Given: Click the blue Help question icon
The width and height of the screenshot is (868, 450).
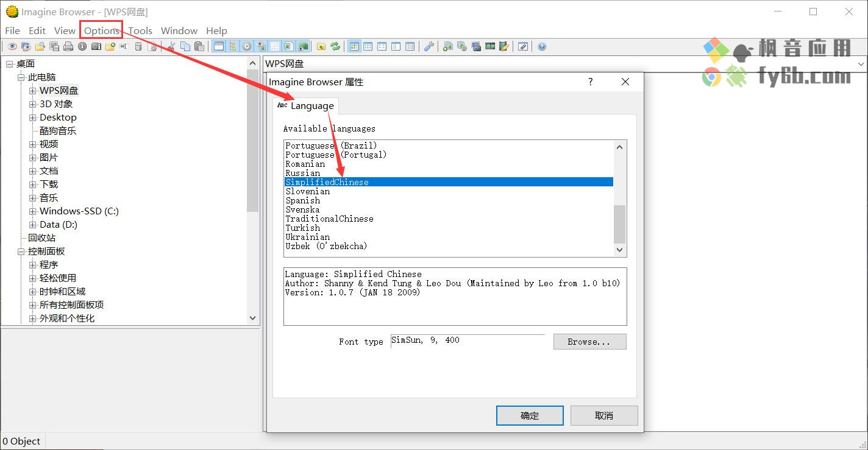Looking at the screenshot, I should tap(542, 46).
